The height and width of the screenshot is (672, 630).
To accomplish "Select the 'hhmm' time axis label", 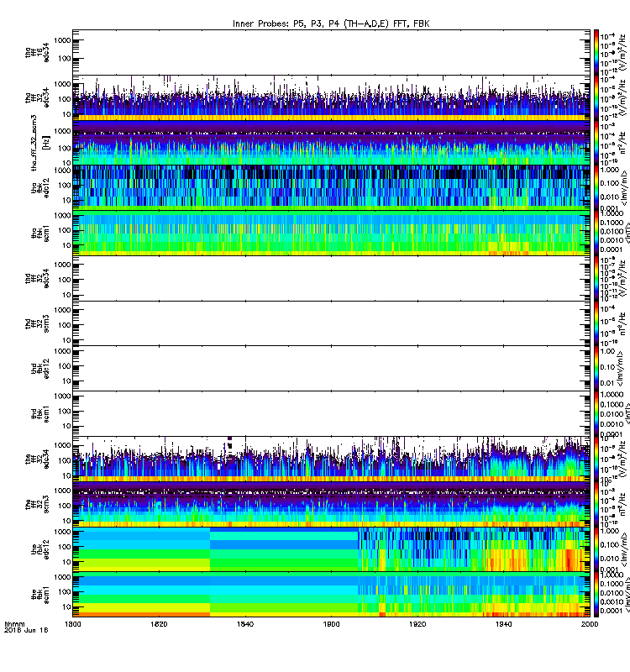I will tap(14, 624).
